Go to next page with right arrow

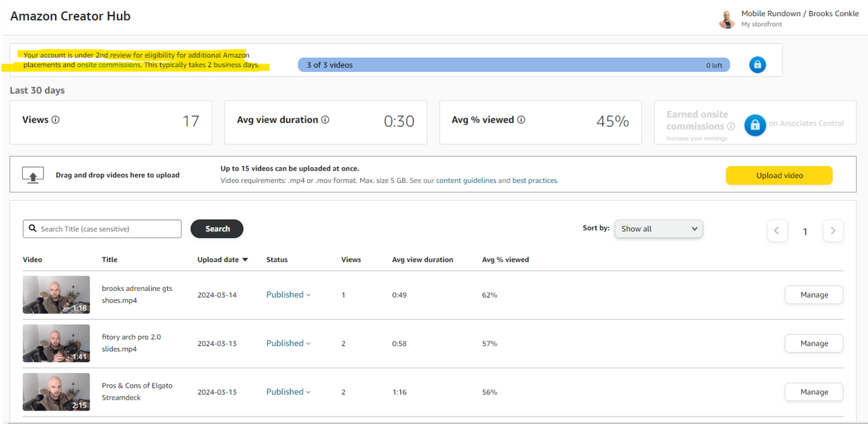point(833,231)
